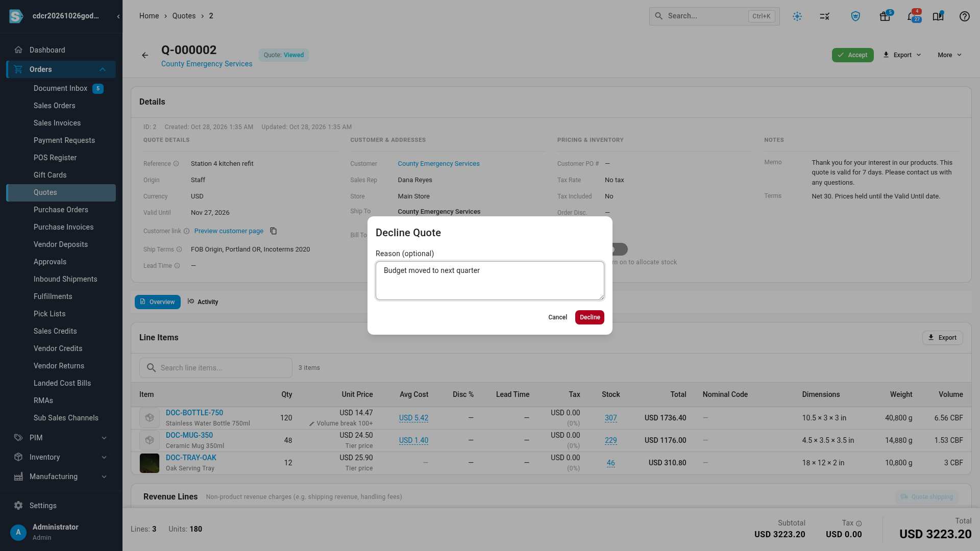The height and width of the screenshot is (551, 980).
Task: Click the shield icon in the top bar
Action: [855, 16]
